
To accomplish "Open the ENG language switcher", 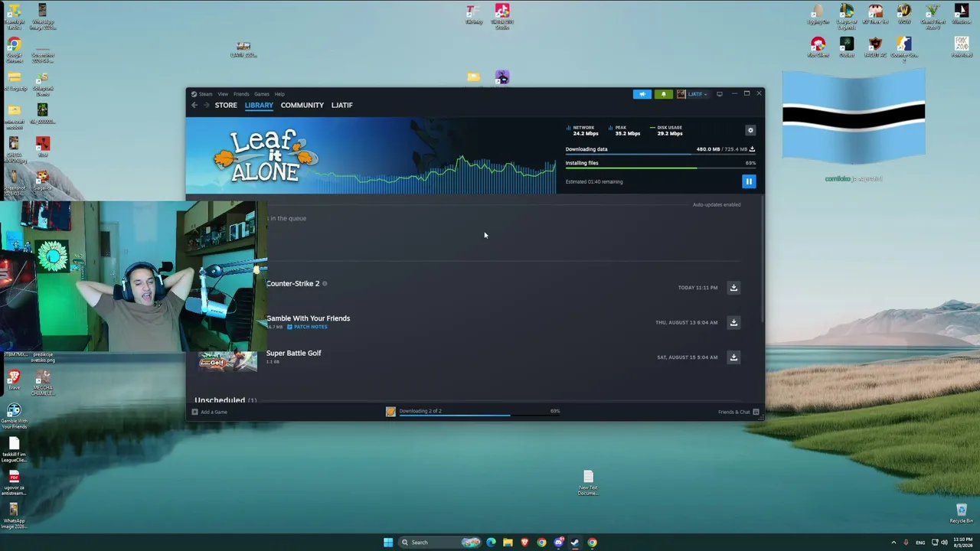I will pos(920,543).
